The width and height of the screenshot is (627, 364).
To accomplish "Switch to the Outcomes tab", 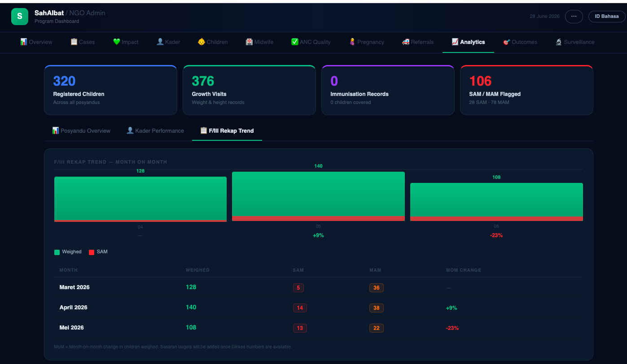I will (520, 42).
